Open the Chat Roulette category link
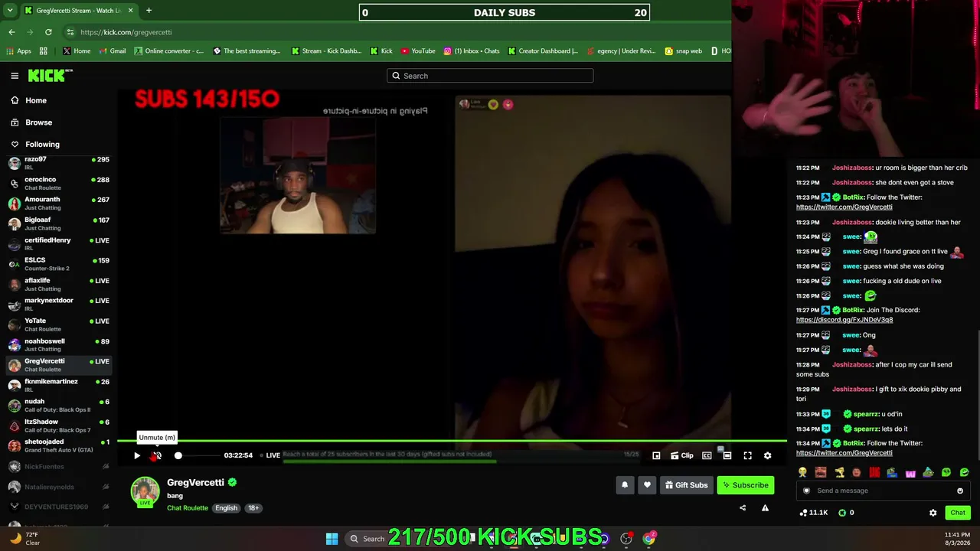Viewport: 980px width, 551px height. tap(188, 508)
